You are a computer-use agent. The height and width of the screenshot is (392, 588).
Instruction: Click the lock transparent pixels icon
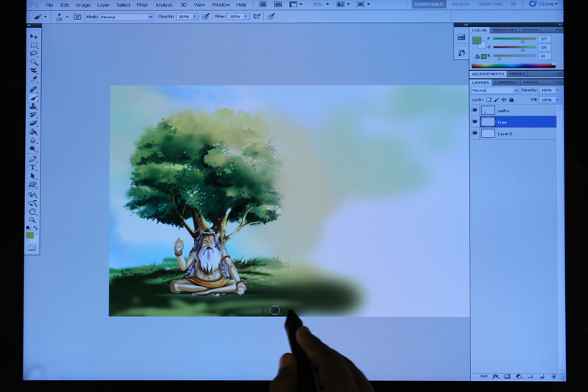(488, 99)
